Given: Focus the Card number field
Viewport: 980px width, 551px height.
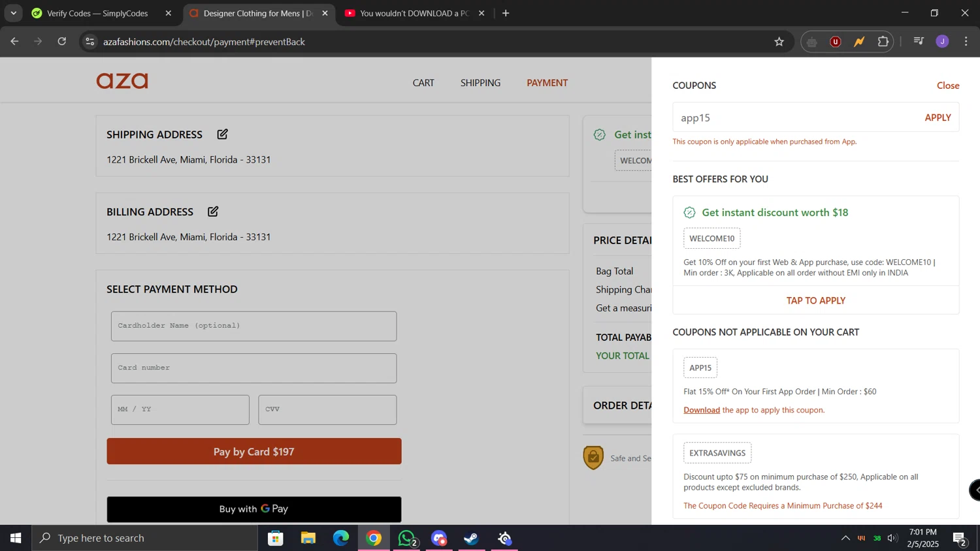Looking at the screenshot, I should click(254, 368).
